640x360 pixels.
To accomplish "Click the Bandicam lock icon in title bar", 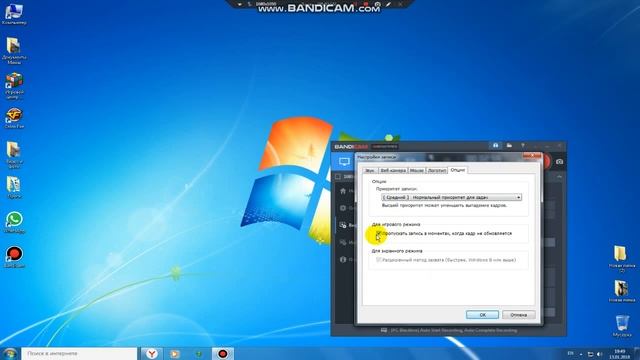I will click(x=496, y=145).
